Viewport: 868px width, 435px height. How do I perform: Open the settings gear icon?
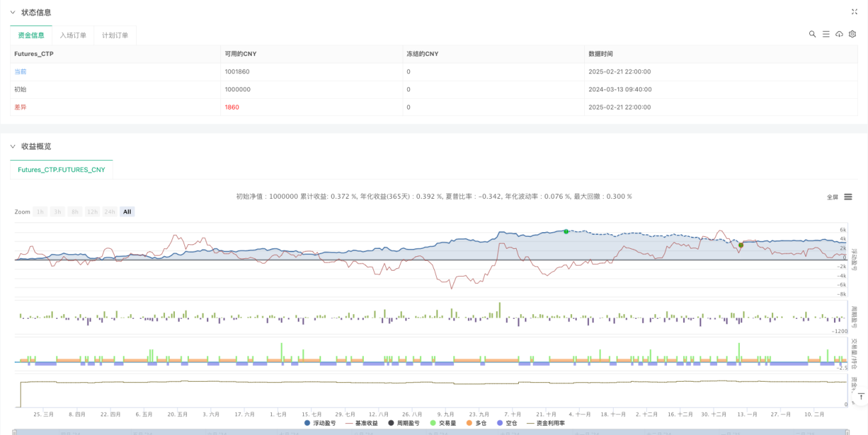853,34
